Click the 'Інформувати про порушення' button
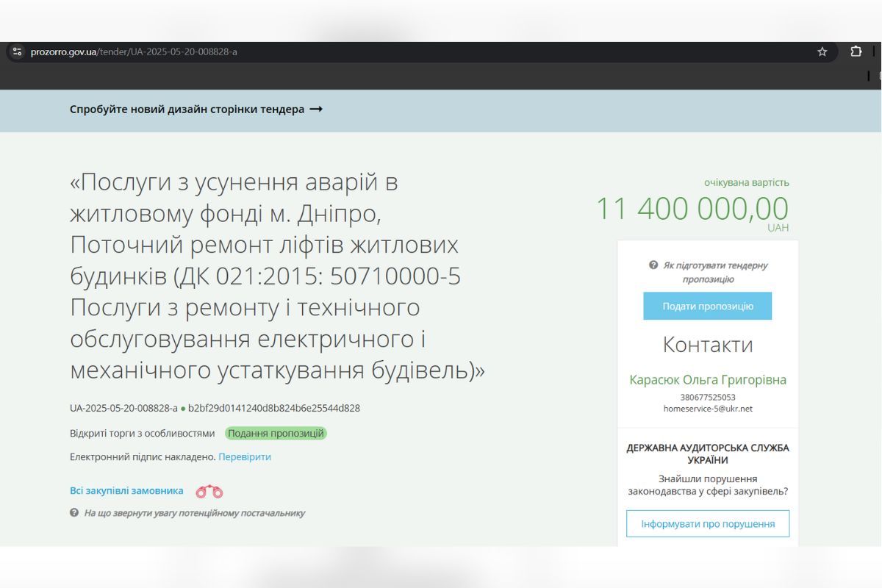The width and height of the screenshot is (882, 588). tap(708, 524)
